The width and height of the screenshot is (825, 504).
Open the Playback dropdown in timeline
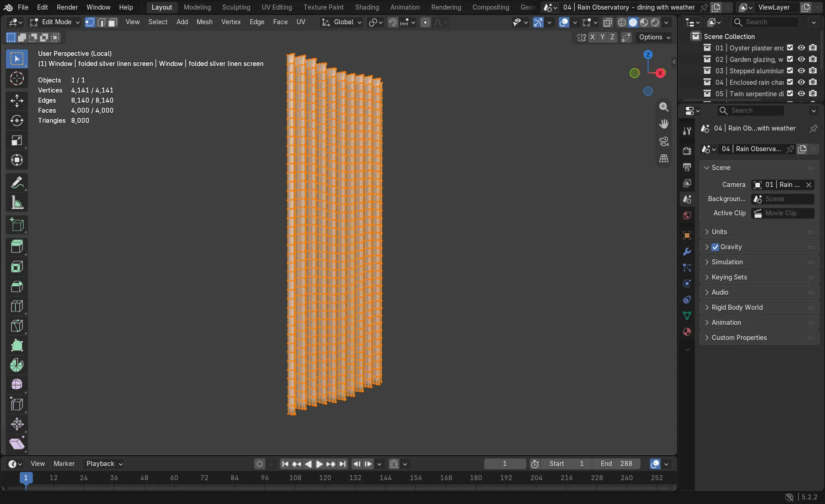coord(104,464)
